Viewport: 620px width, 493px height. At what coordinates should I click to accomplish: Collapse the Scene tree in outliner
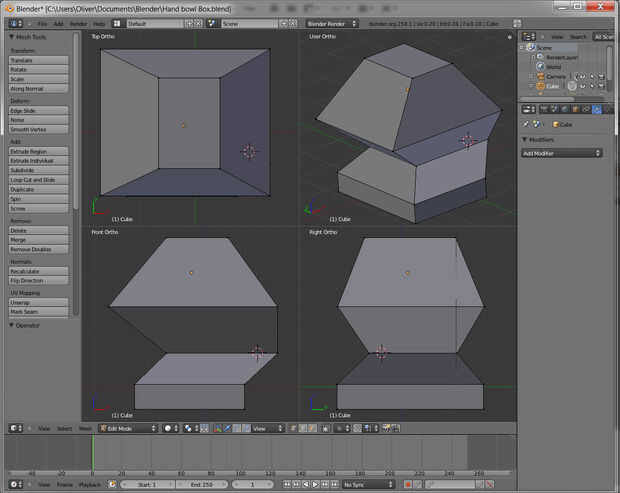(522, 47)
